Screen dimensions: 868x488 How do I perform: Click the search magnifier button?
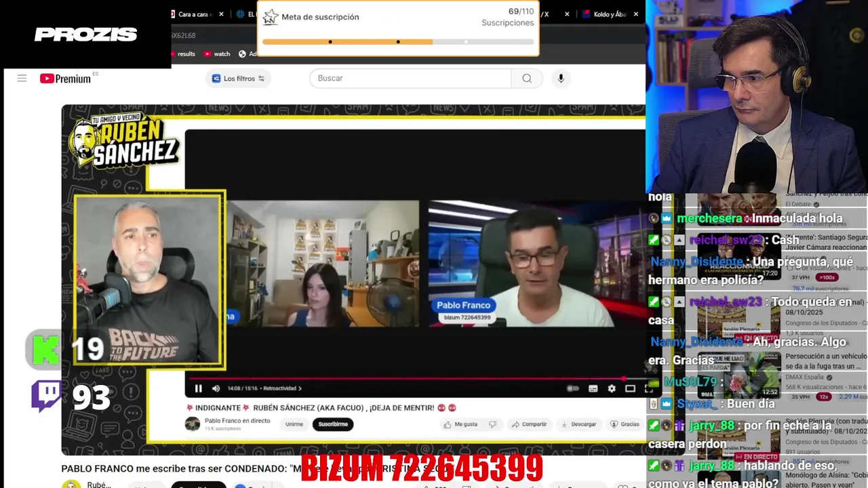pos(527,79)
